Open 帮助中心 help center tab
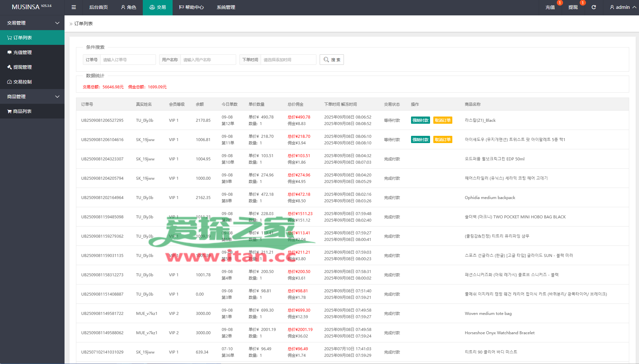Screen dimensions: 639x364 click(191, 7)
